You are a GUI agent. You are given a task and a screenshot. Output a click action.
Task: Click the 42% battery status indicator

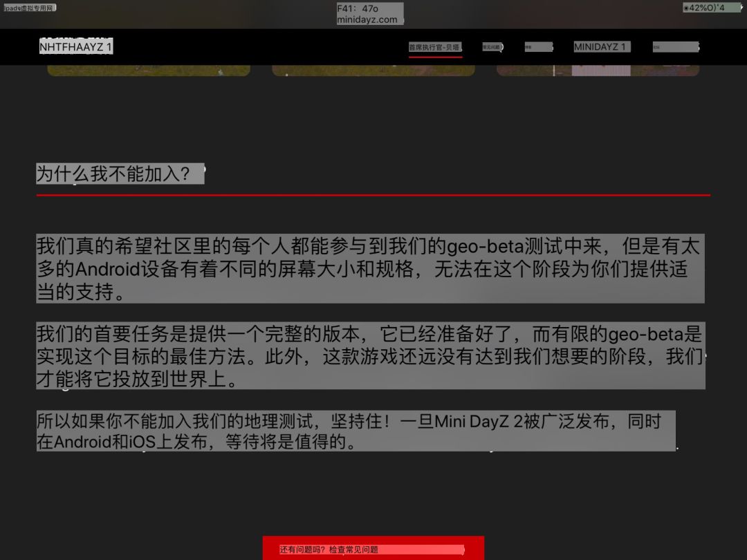tap(712, 8)
